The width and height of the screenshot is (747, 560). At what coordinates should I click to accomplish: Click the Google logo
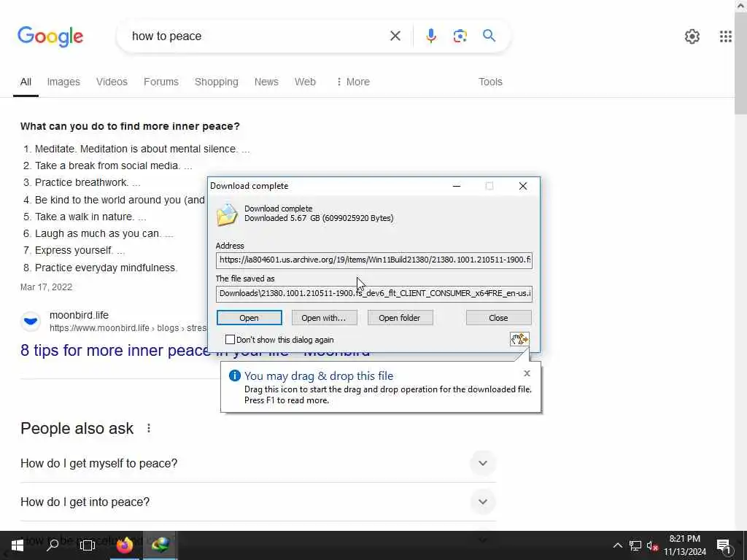[50, 36]
